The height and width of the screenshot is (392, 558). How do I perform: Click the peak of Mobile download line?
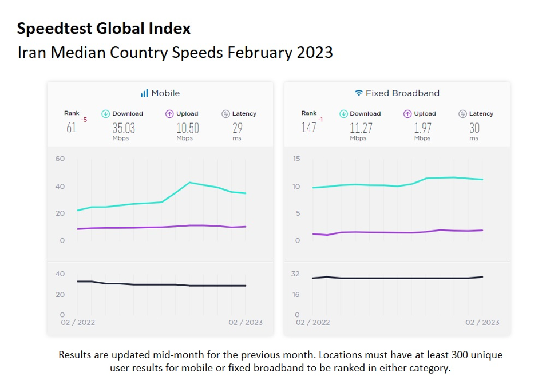[x=189, y=183]
